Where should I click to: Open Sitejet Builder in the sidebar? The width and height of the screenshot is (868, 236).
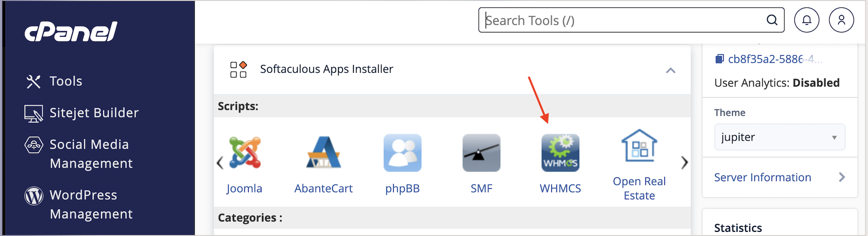(x=94, y=112)
